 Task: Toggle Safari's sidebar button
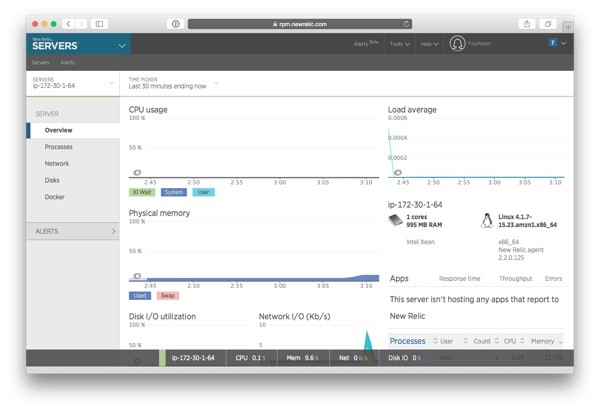click(x=99, y=24)
